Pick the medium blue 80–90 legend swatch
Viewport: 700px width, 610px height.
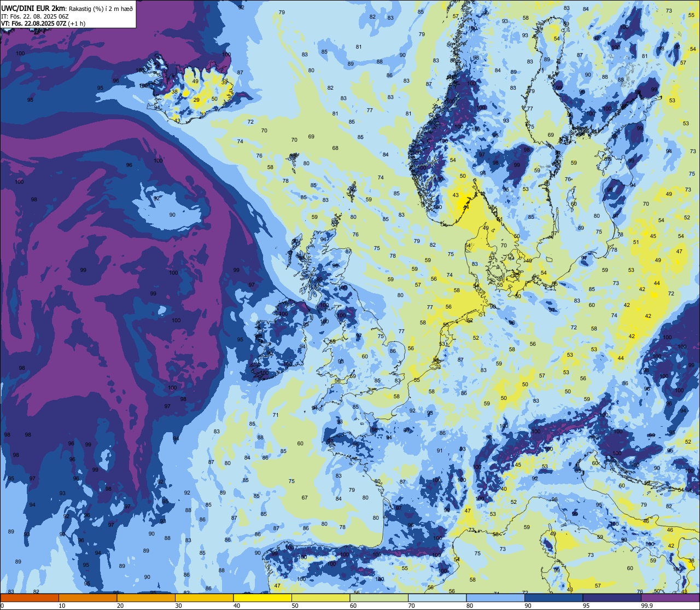pyautogui.click(x=495, y=597)
